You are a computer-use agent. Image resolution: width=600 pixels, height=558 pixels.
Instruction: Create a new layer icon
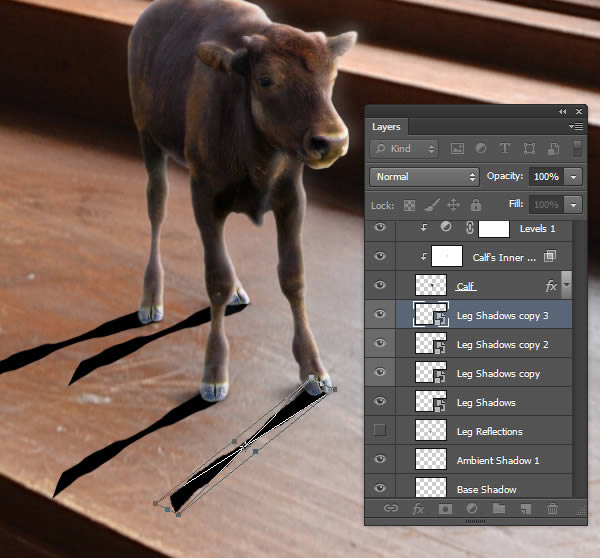click(526, 509)
